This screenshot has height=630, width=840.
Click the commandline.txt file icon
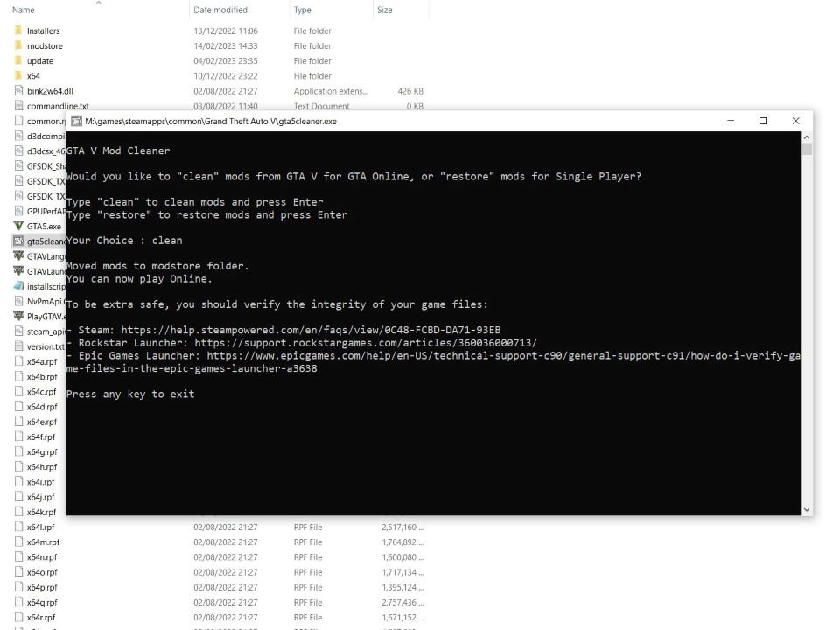(x=18, y=106)
